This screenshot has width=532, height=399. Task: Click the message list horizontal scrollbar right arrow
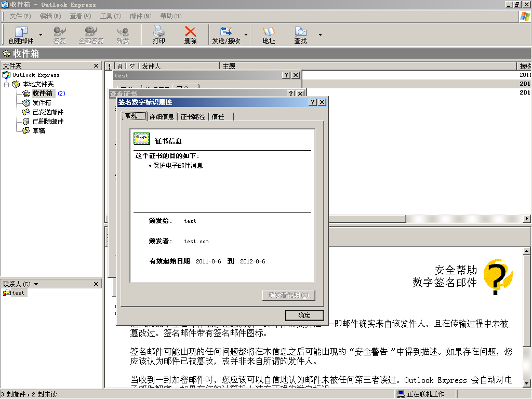pos(527,219)
